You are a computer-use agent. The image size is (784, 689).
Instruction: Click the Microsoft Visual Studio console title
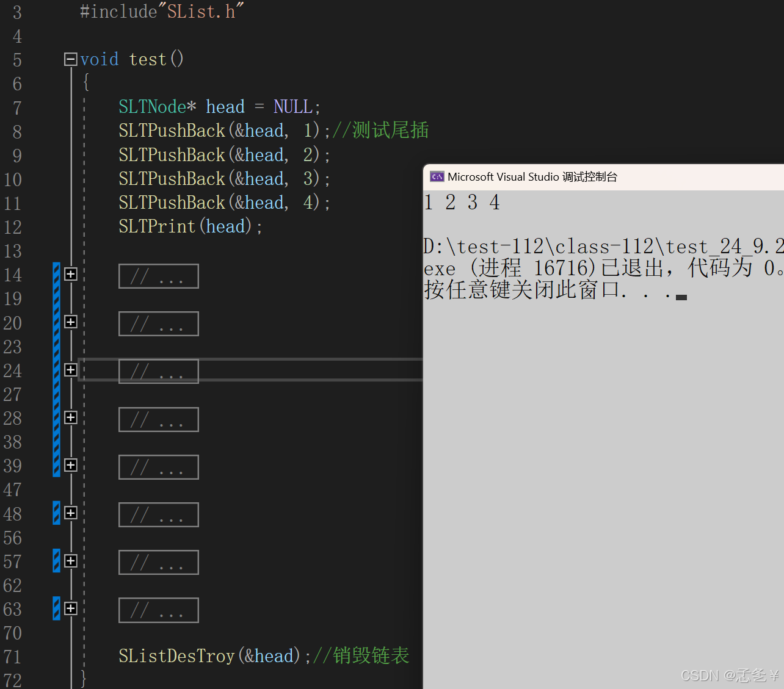click(532, 177)
